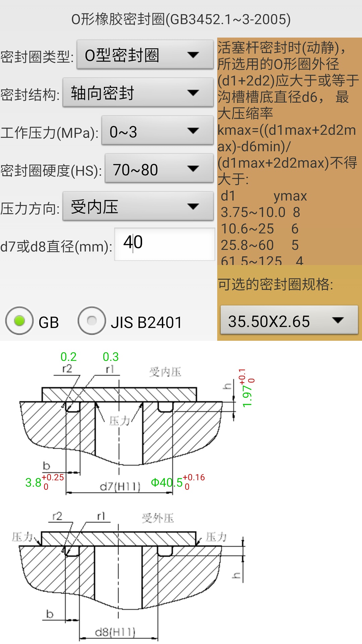The width and height of the screenshot is (362, 644).
Task: Open the 密封圈类型 dropdown
Action: coord(145,55)
